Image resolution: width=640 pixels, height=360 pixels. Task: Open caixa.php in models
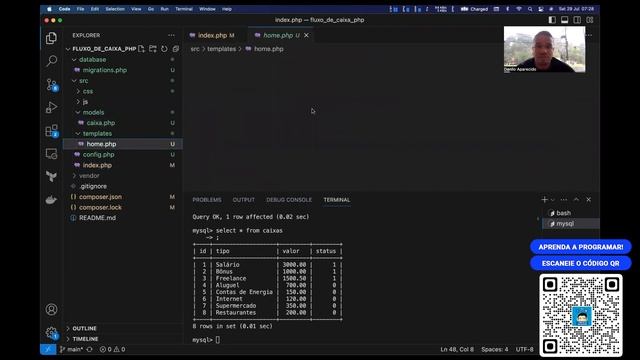point(101,123)
